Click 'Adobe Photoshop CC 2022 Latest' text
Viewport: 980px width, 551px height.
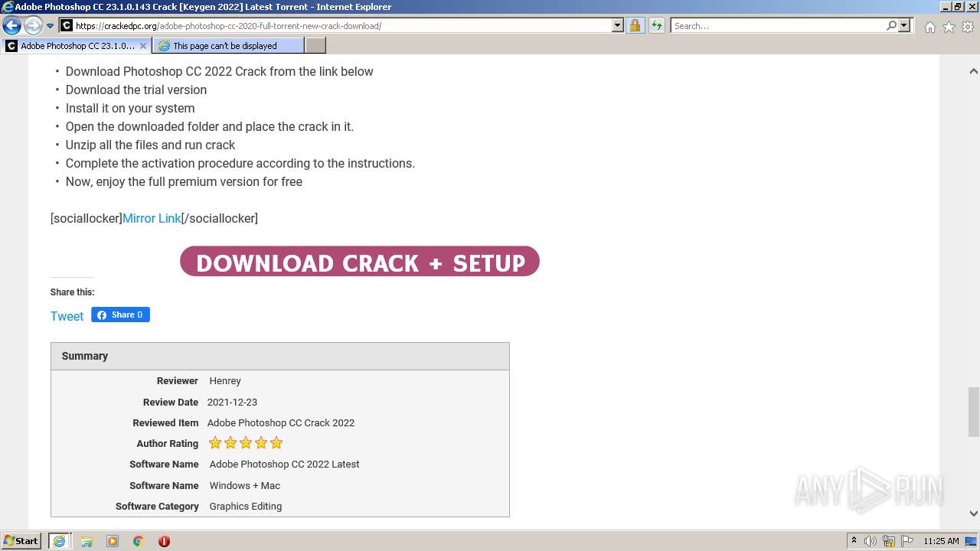click(x=284, y=464)
